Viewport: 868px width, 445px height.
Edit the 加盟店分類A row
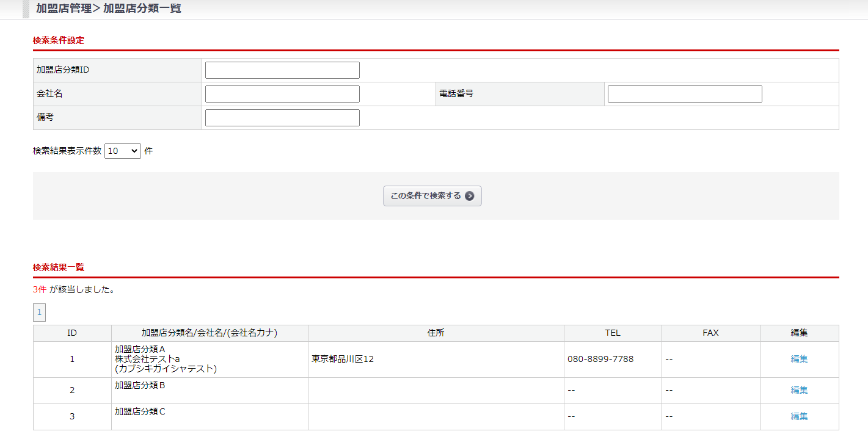coord(799,359)
